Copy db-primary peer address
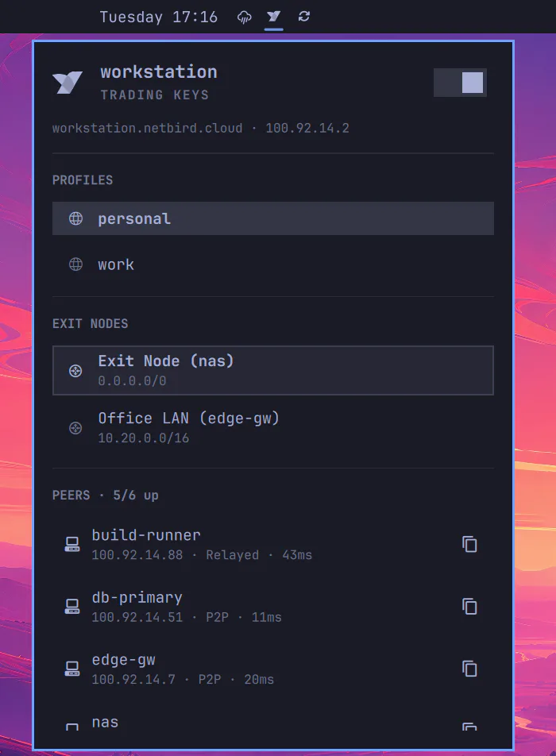 [x=469, y=607]
